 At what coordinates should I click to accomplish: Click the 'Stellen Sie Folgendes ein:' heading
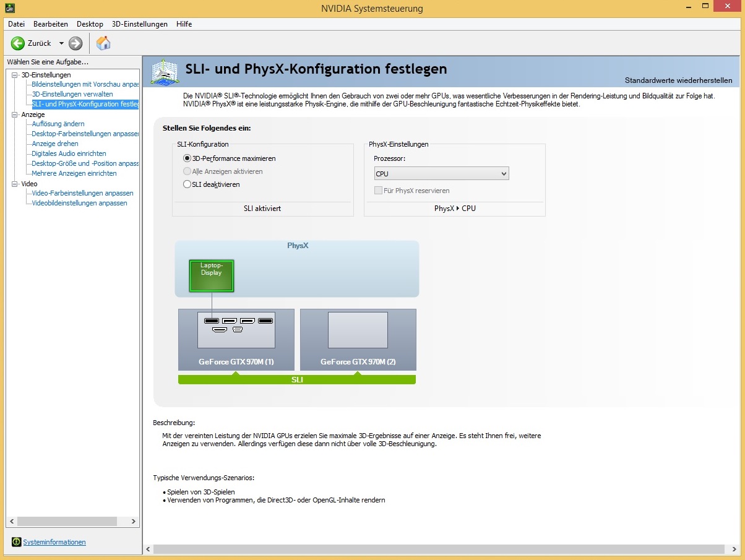207,128
